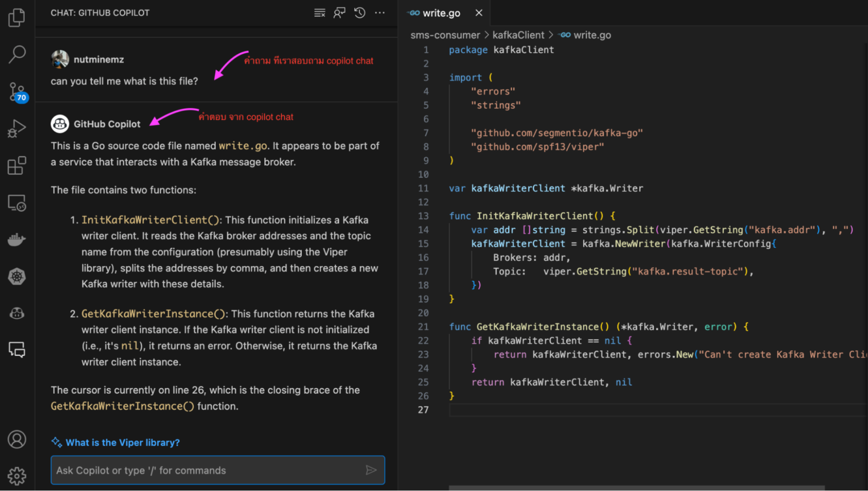This screenshot has width=868, height=491.
Task: Select sms-consumer in the breadcrumb
Action: [x=445, y=35]
